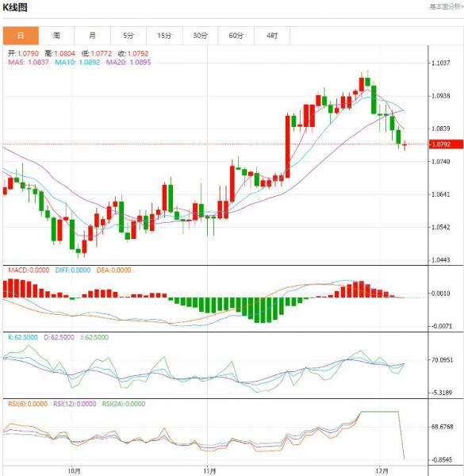Open the 基本面分析 link
464x476 pixels.
point(446,6)
